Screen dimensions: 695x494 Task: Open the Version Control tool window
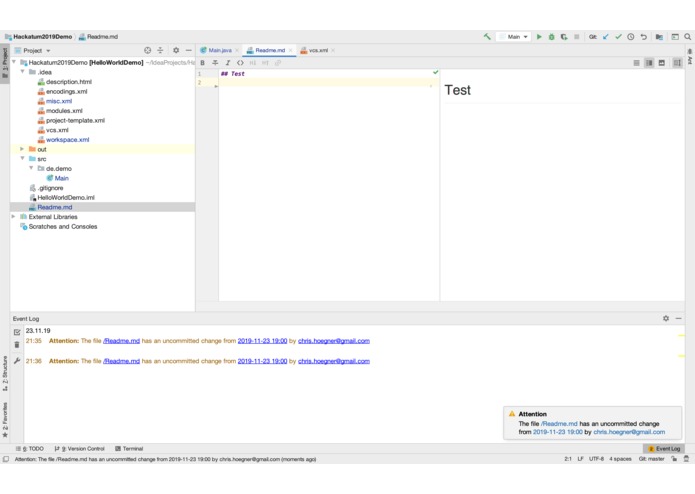click(x=79, y=448)
